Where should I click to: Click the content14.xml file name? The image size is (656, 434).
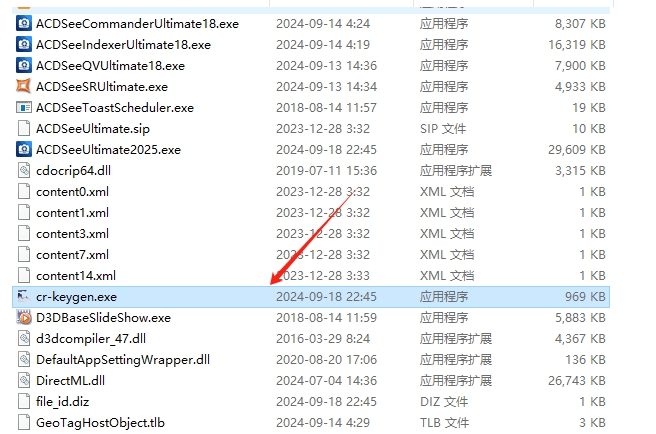76,276
